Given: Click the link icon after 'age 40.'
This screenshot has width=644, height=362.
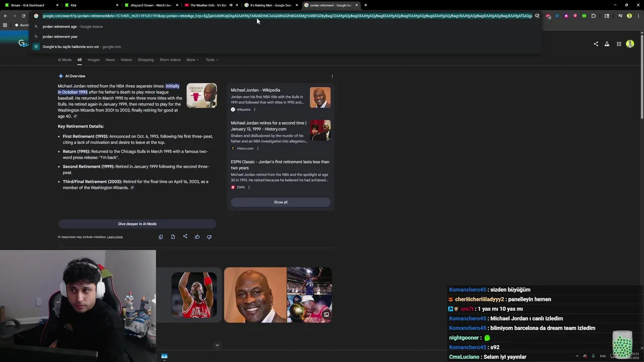Looking at the screenshot, I should click(75, 117).
